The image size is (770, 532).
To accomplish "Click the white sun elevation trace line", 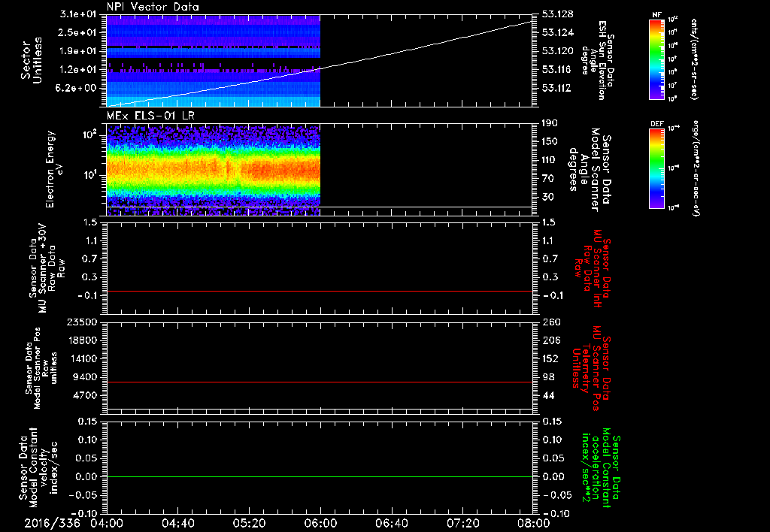I will click(319, 68).
